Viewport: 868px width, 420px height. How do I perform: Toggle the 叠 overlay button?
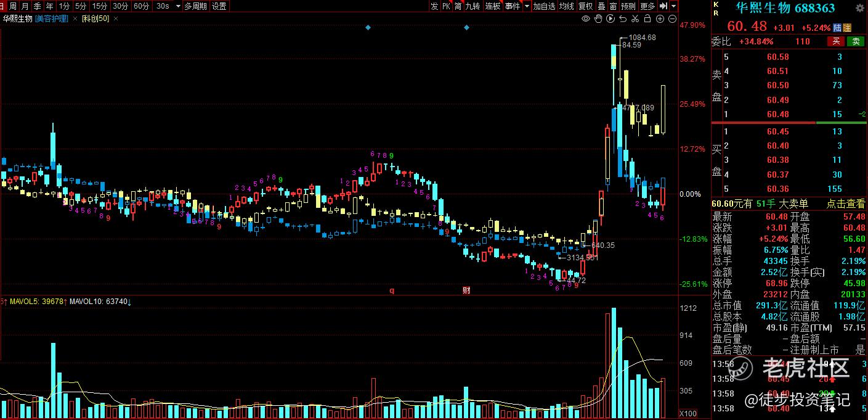pos(602,6)
